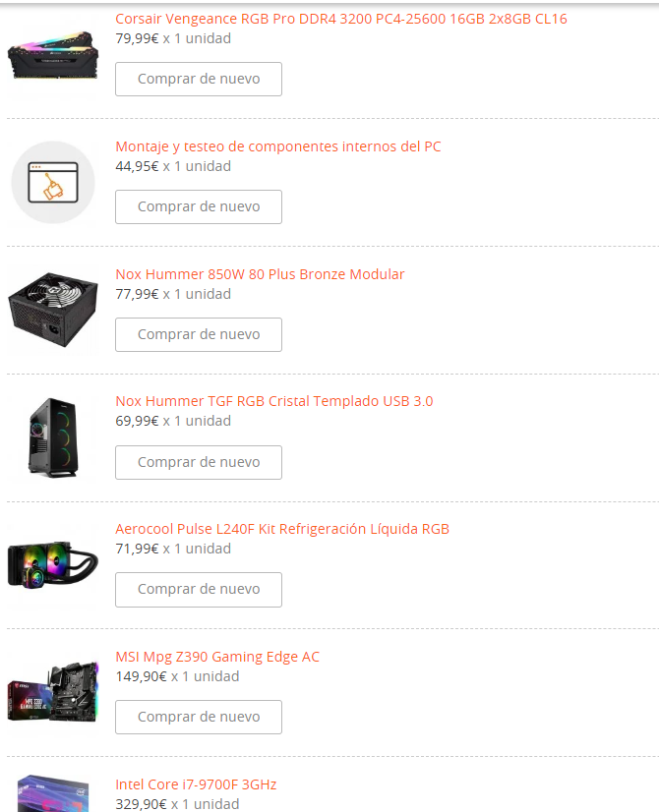Select the Aerocool Pulse L240F cooler image
Image resolution: width=659 pixels, height=812 pixels.
[x=53, y=565]
